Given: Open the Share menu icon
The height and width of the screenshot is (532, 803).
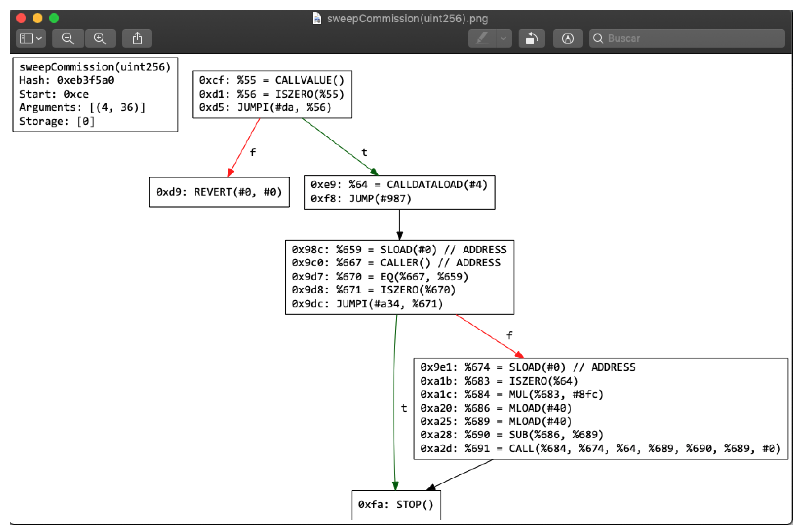Looking at the screenshot, I should click(x=137, y=38).
